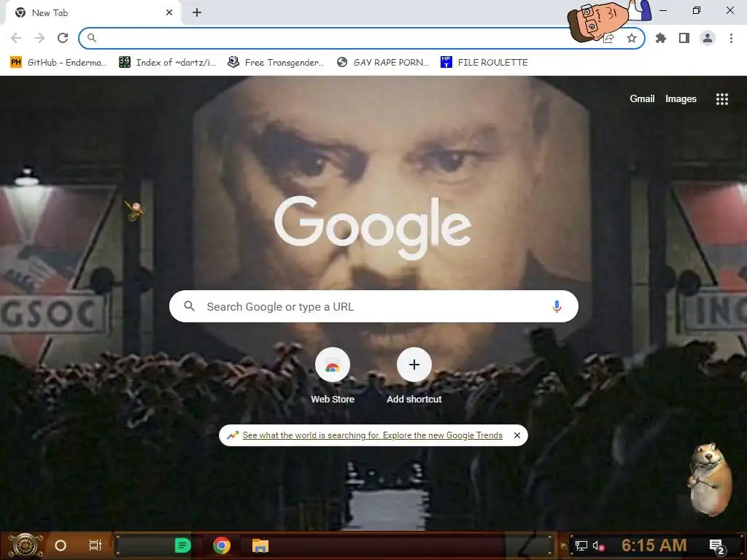Open the network status tray icon
This screenshot has height=560, width=747.
point(581,545)
